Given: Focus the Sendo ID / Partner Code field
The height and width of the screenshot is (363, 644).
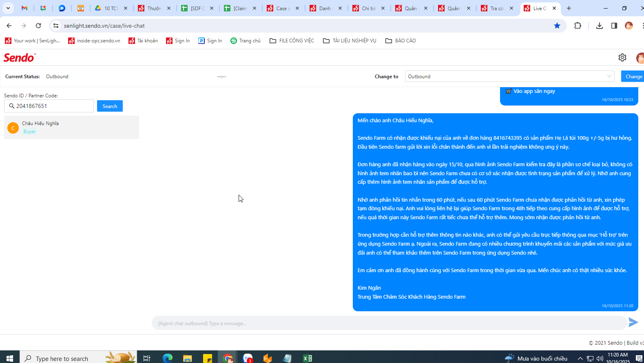Looking at the screenshot, I should 49,106.
